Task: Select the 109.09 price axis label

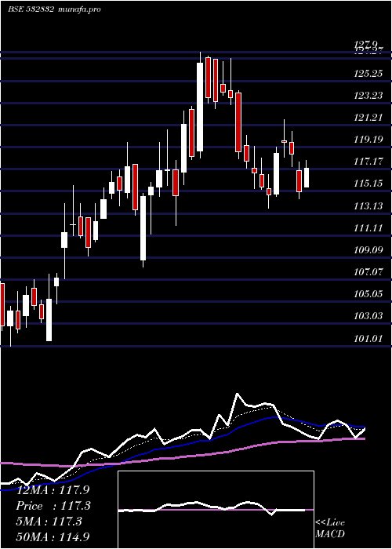Action: tap(368, 250)
